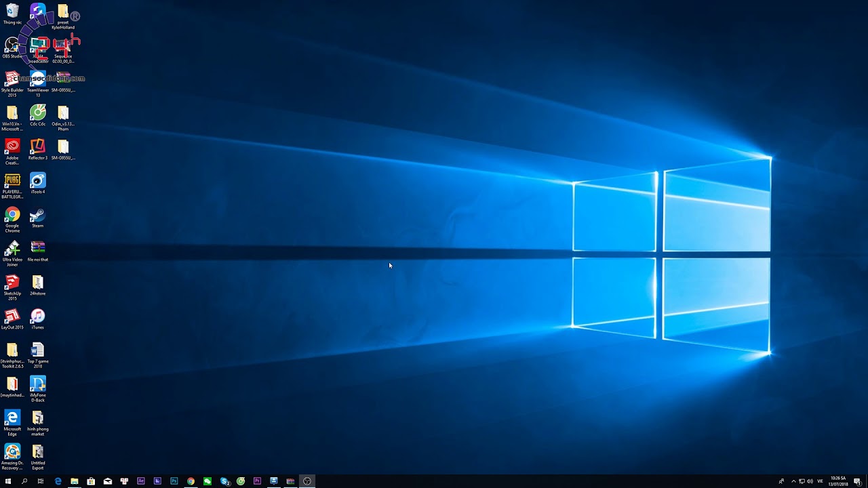Open the Action Center notifications
Screen dimensions: 868x488
tap(858, 481)
